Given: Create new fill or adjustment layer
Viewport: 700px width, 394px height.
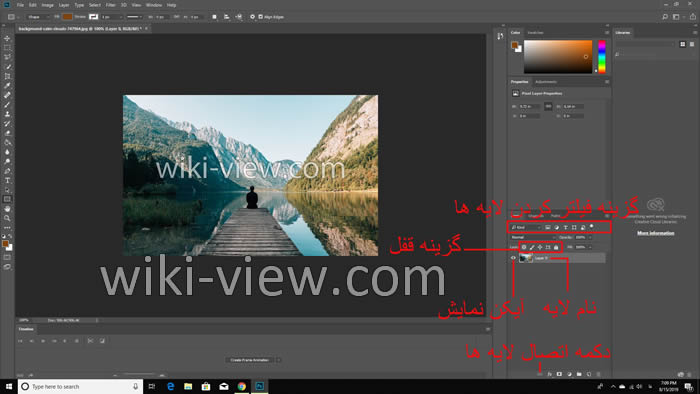Looking at the screenshot, I should [x=569, y=374].
